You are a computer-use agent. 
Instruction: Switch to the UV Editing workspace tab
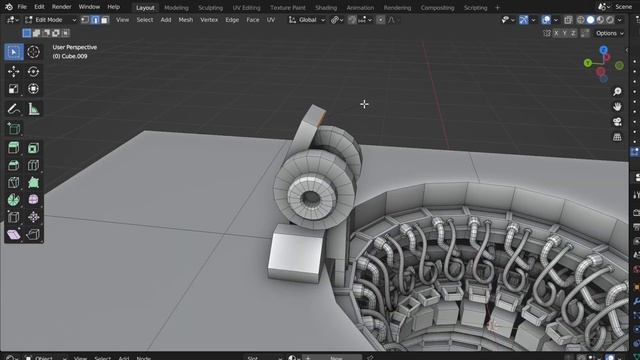click(246, 8)
